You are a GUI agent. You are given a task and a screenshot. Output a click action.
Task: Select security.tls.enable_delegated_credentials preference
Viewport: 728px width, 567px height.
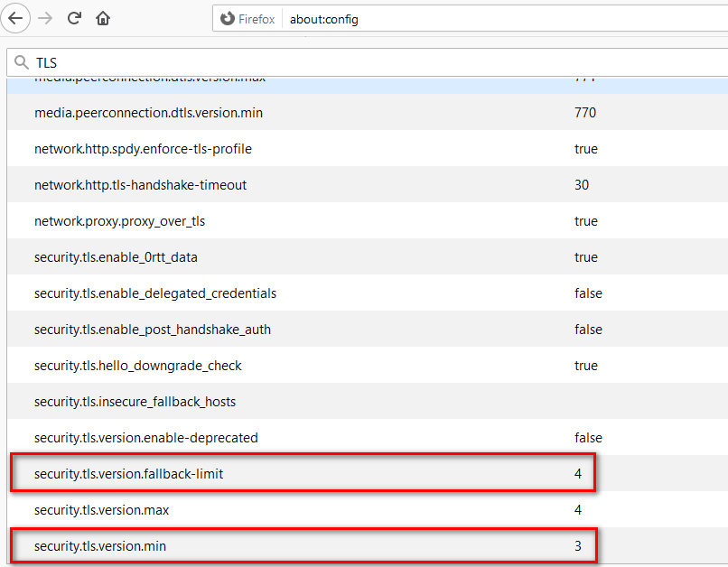(155, 293)
